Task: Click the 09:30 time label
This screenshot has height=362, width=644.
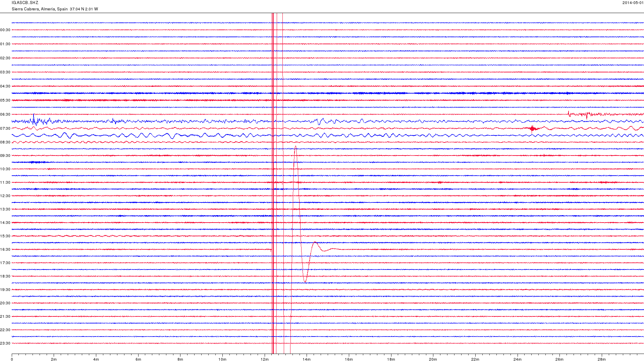Action: pyautogui.click(x=5, y=156)
